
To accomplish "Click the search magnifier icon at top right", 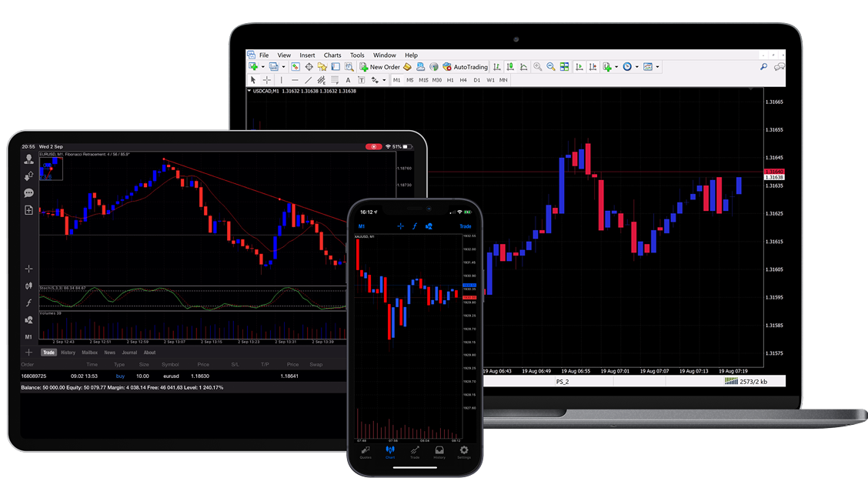I will coord(763,67).
